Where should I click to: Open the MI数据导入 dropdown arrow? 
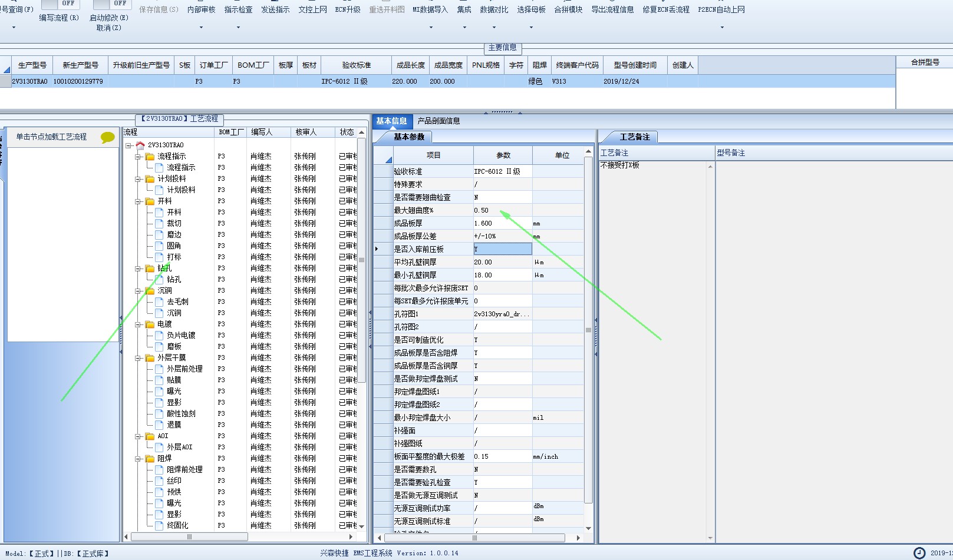pos(430,27)
